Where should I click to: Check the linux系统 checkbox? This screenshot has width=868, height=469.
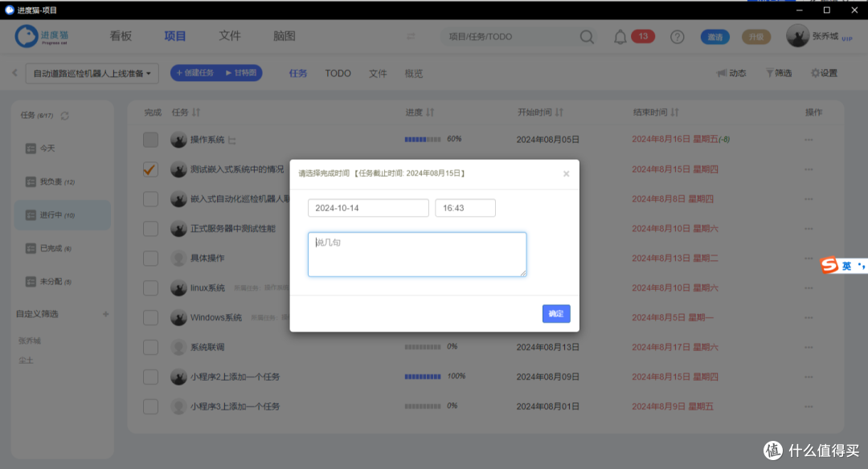pyautogui.click(x=150, y=288)
